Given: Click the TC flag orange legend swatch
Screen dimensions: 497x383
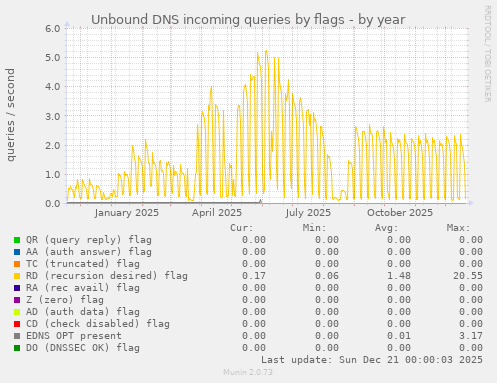Looking at the screenshot, I should coord(17,264).
